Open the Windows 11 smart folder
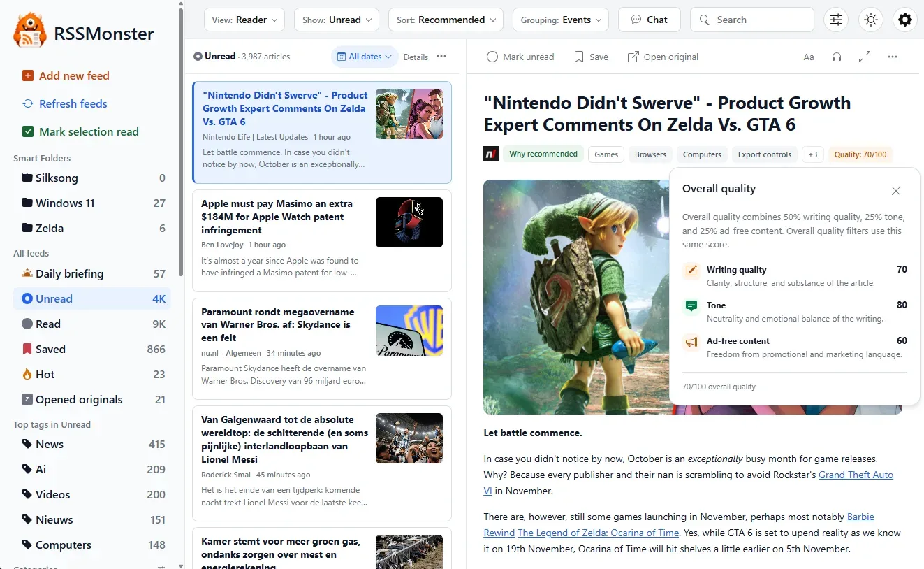924x569 pixels. (x=94, y=203)
